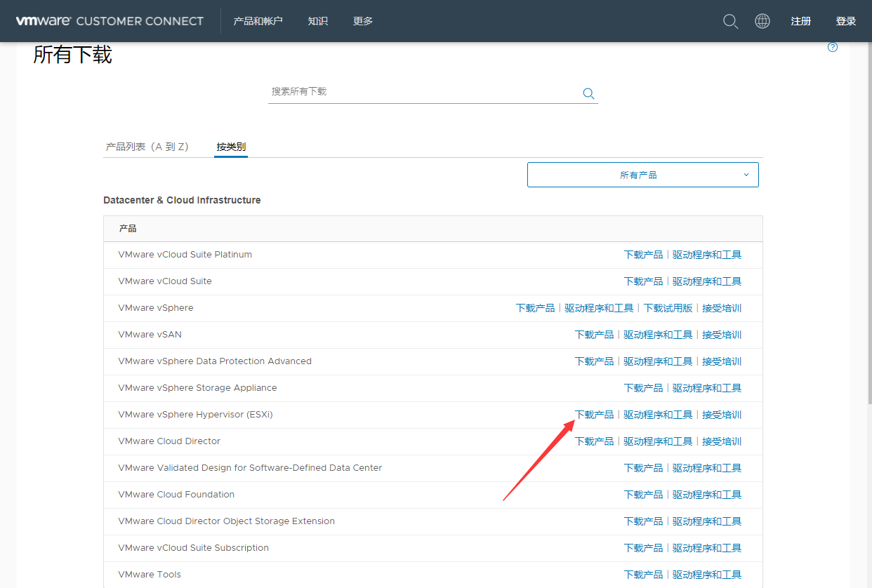This screenshot has width=872, height=588.
Task: Select the VMware Cloud Foundation product name
Action: click(x=176, y=495)
